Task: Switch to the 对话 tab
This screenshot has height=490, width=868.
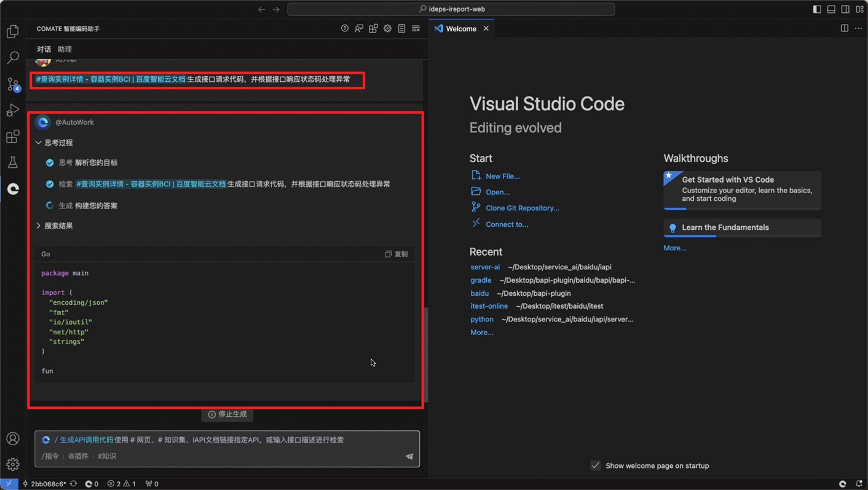Action: [44, 49]
